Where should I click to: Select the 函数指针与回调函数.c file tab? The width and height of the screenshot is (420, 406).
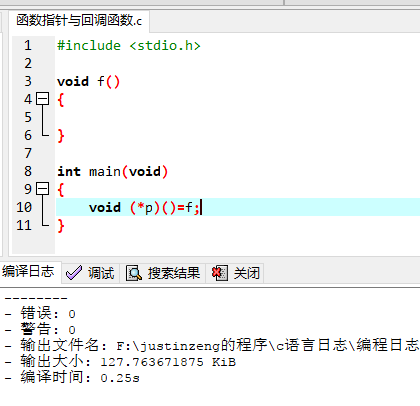(79, 21)
